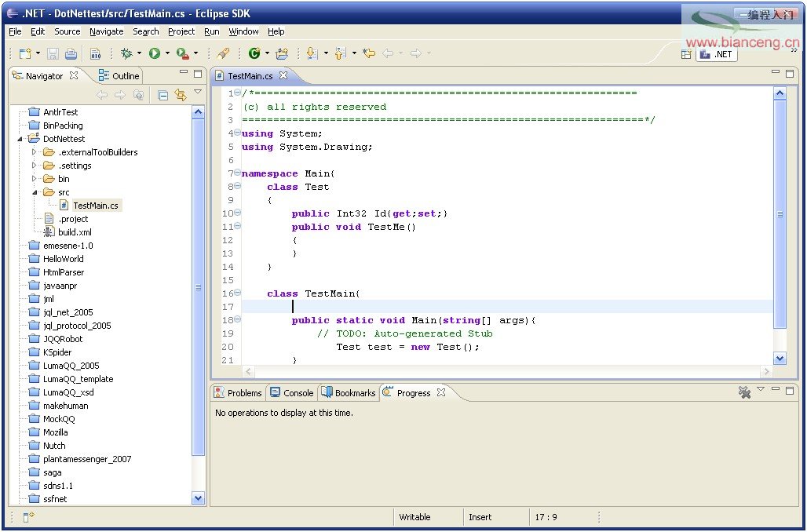Click the editor horizontal scrollbar left arrow

point(248,371)
